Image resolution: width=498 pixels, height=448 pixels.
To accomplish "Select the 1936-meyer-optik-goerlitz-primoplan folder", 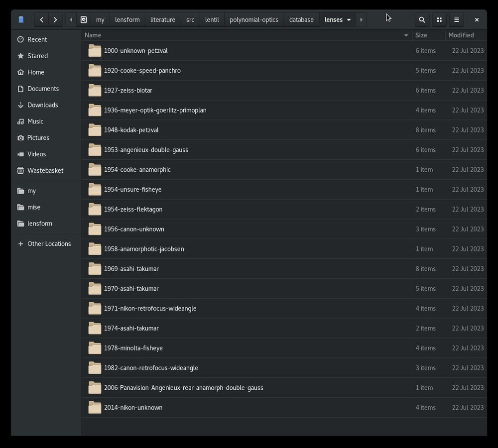I will 284,110.
